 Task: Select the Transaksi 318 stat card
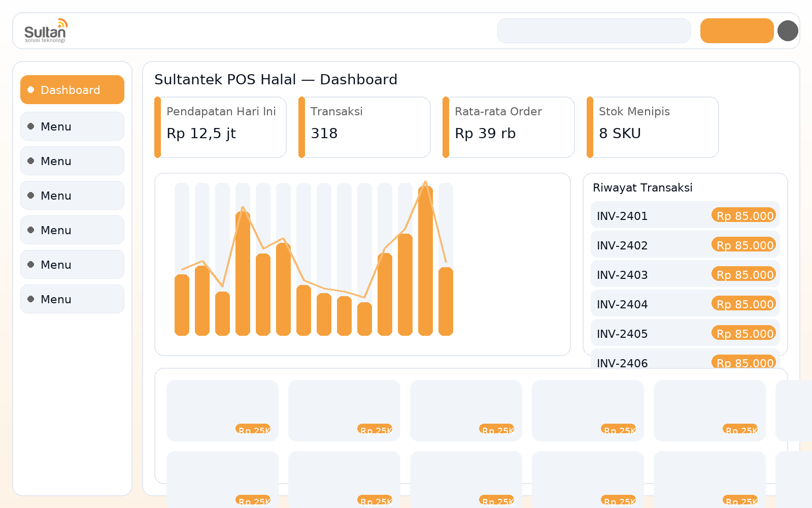coord(364,127)
